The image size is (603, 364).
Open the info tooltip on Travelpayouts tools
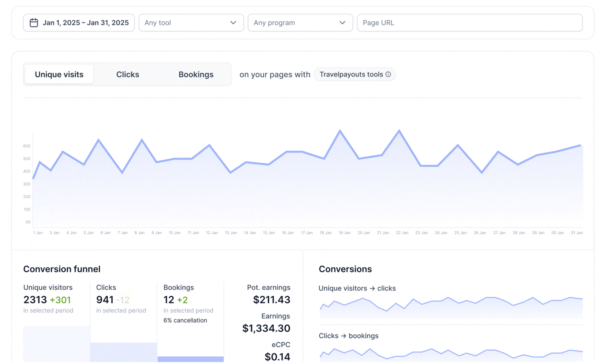(x=388, y=74)
